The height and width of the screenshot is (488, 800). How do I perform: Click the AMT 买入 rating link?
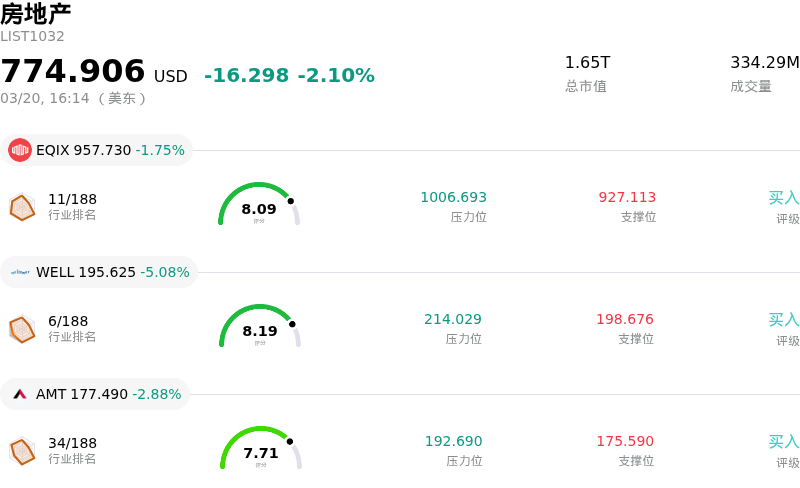[783, 442]
